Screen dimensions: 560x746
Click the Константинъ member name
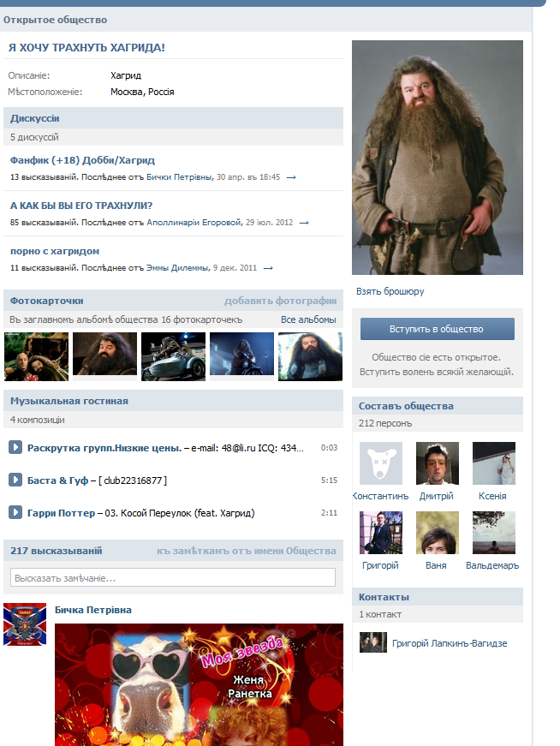coord(381,496)
